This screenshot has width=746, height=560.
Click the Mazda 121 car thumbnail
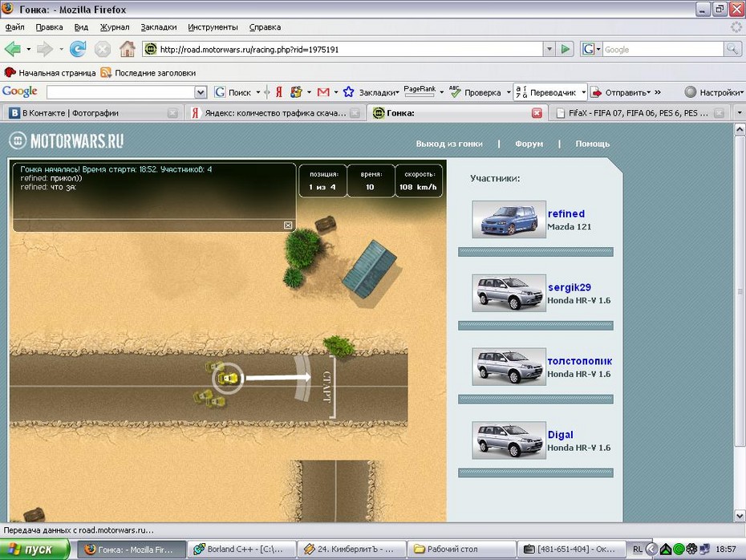509,219
